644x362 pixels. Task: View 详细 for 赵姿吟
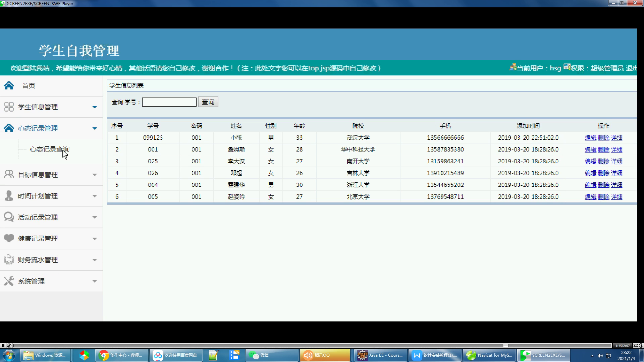point(616,197)
